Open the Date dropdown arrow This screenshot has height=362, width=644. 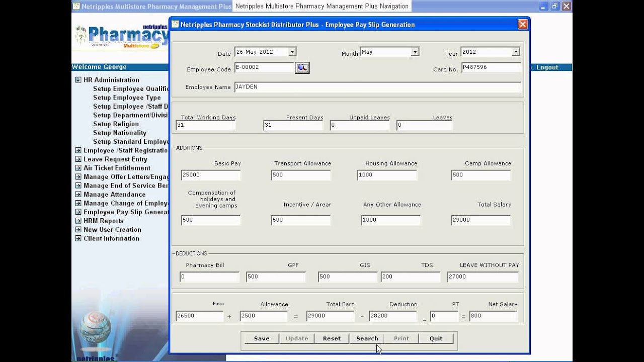click(x=292, y=52)
